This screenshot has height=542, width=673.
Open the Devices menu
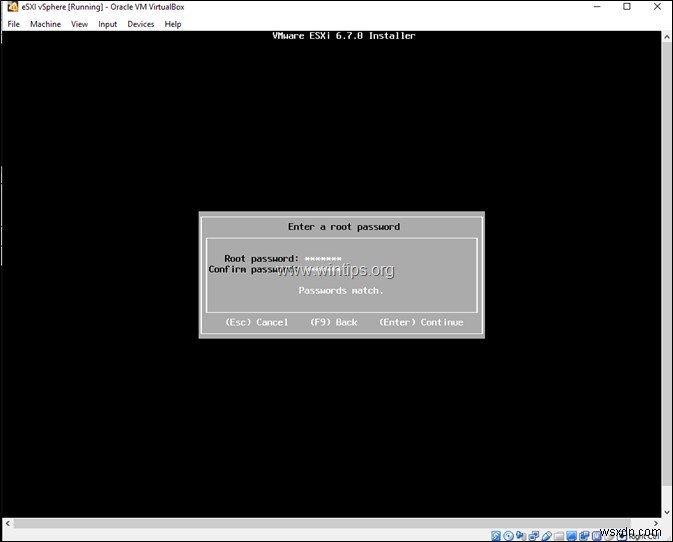click(140, 24)
